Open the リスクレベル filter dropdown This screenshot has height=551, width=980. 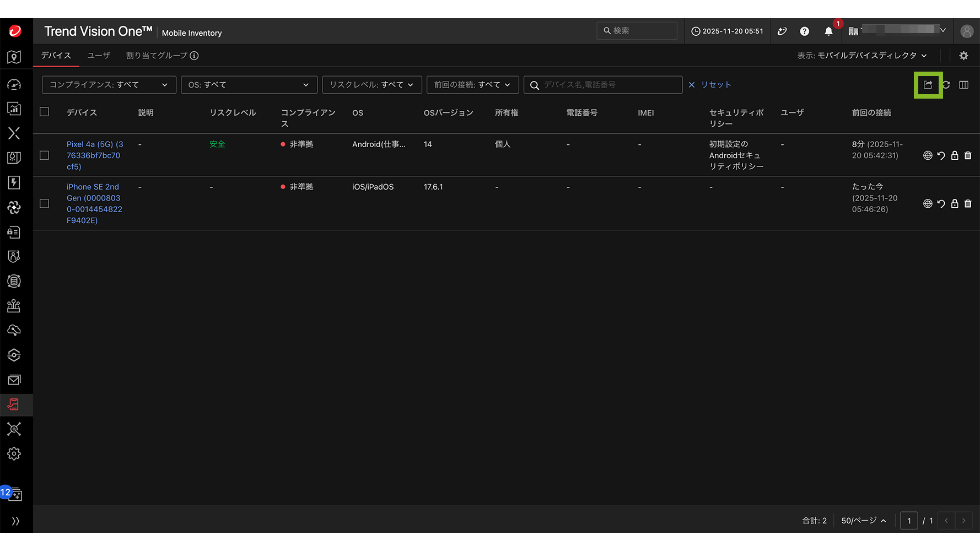(371, 85)
